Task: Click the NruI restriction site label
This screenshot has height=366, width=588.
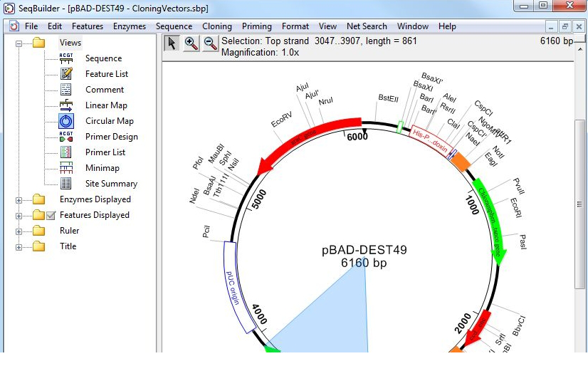Action: [325, 101]
